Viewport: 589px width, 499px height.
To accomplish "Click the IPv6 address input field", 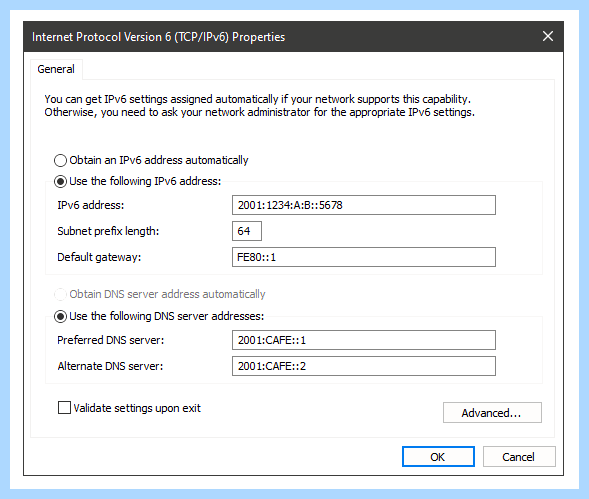I will pos(364,205).
